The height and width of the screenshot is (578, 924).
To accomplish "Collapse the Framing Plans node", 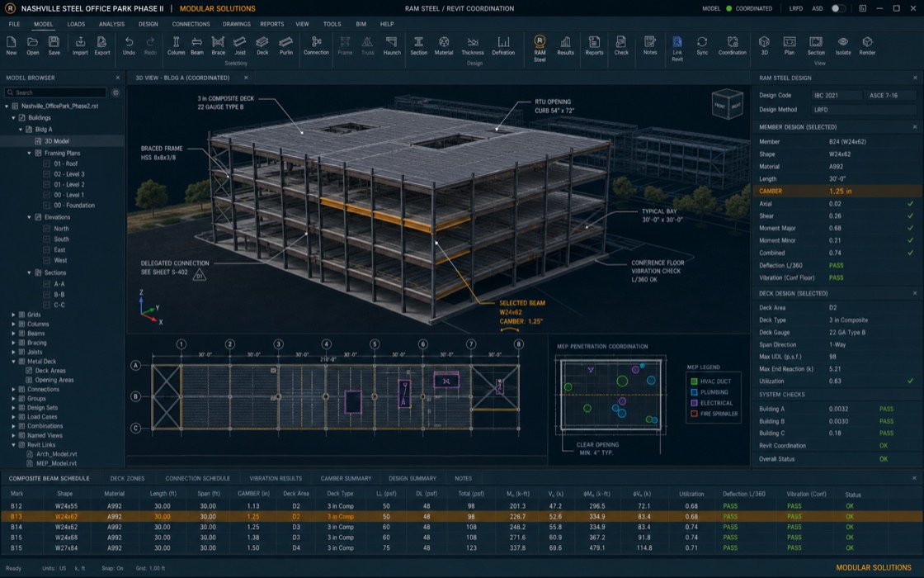I will point(29,153).
